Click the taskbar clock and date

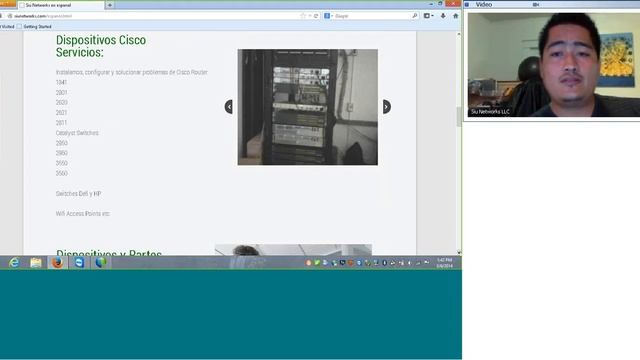point(444,263)
